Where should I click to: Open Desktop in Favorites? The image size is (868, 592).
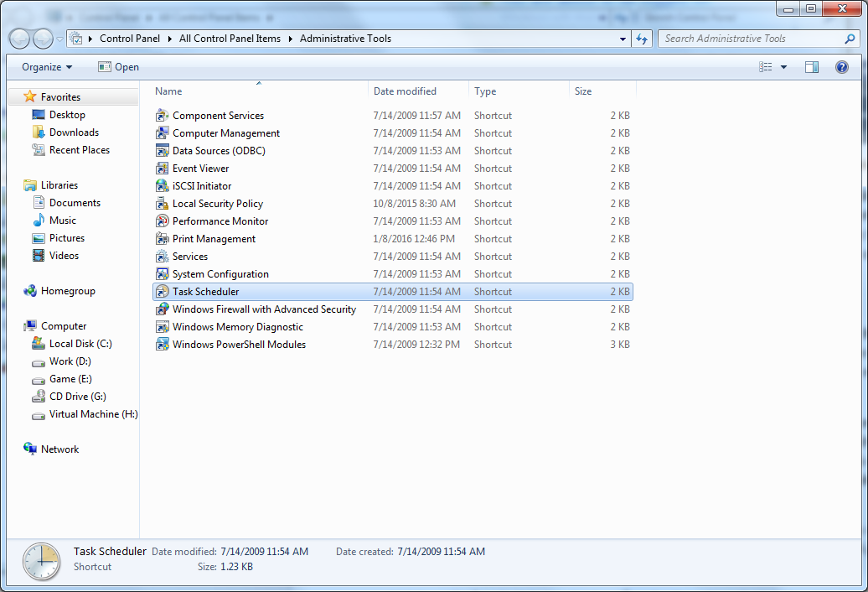(67, 115)
